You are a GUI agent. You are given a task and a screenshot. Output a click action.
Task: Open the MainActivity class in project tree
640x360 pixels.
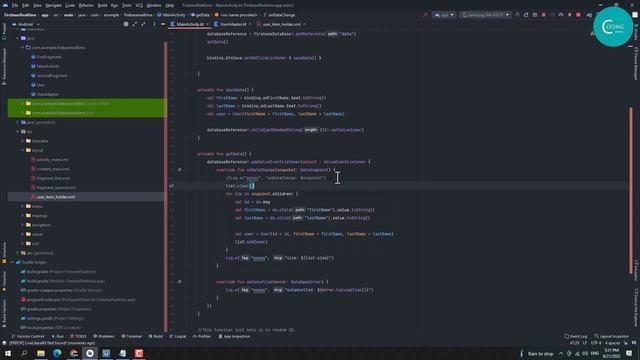(48, 66)
